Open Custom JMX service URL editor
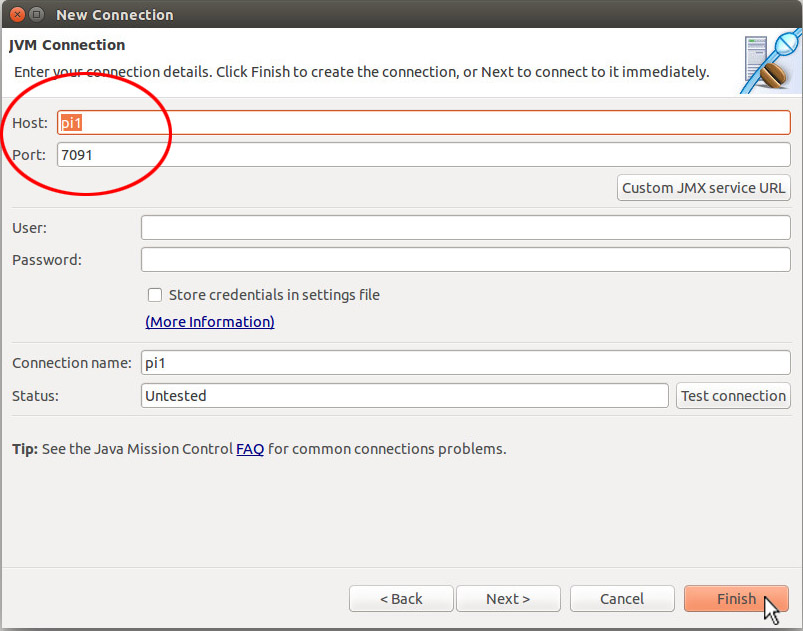 tap(704, 188)
